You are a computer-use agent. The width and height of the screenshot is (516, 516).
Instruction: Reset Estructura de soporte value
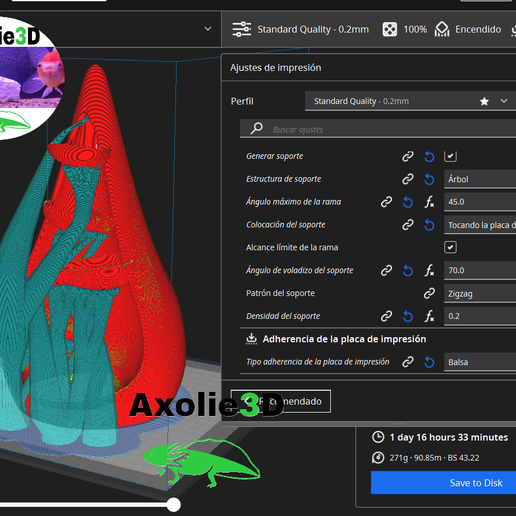[x=429, y=179]
